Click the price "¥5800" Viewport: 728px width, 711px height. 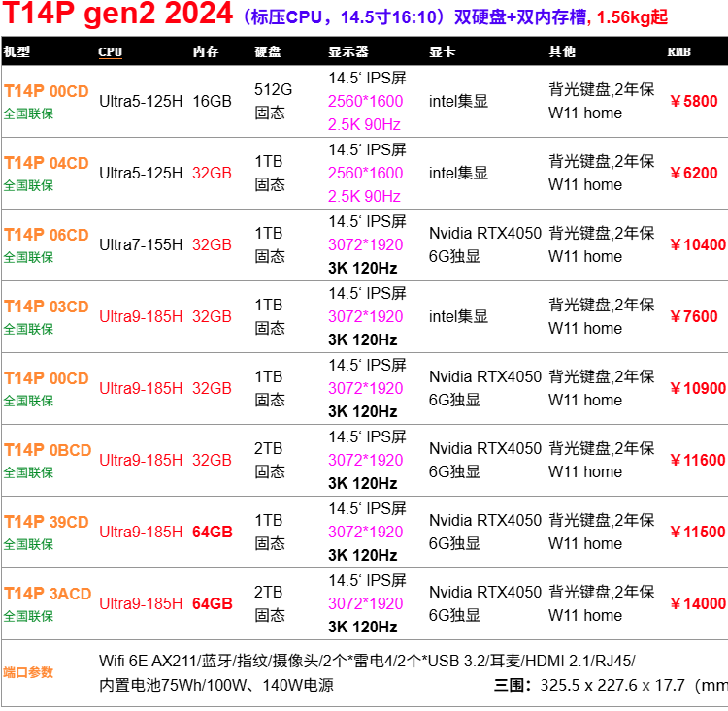point(694,101)
